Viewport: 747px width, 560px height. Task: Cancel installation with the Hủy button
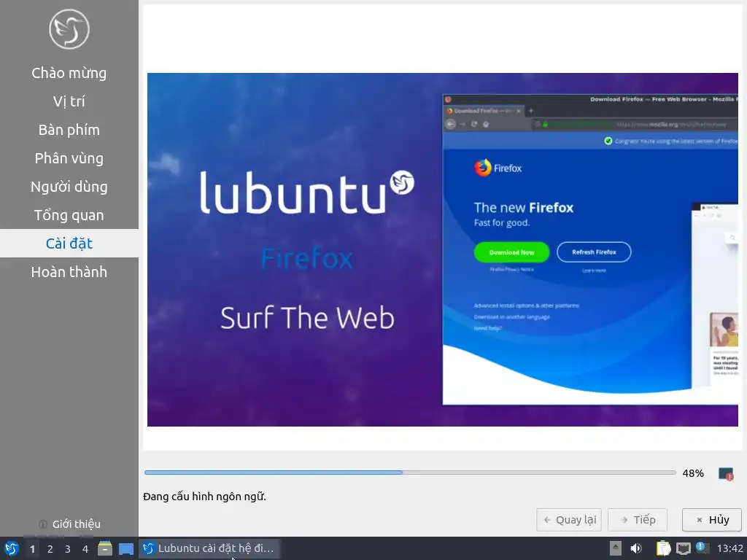click(712, 520)
